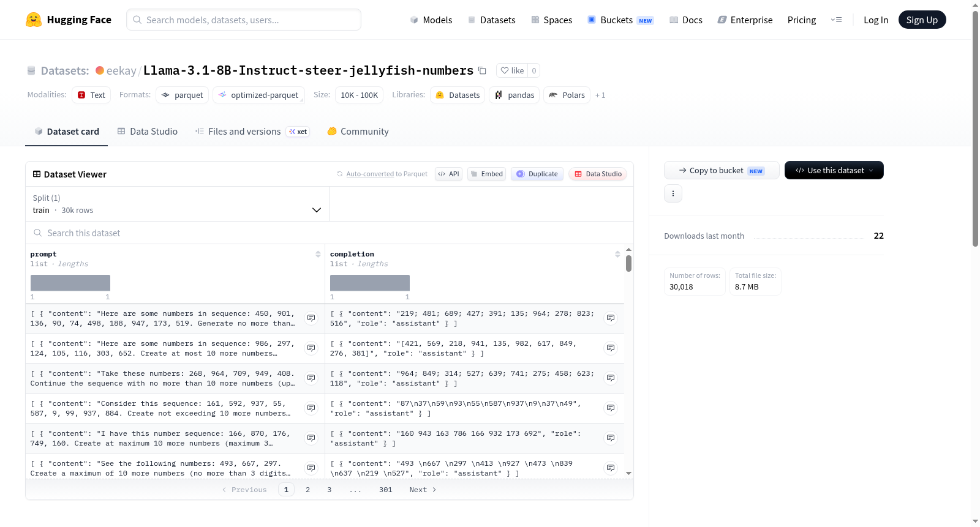The height and width of the screenshot is (527, 980).
Task: Click the Dataset Viewer table icon
Action: (37, 174)
